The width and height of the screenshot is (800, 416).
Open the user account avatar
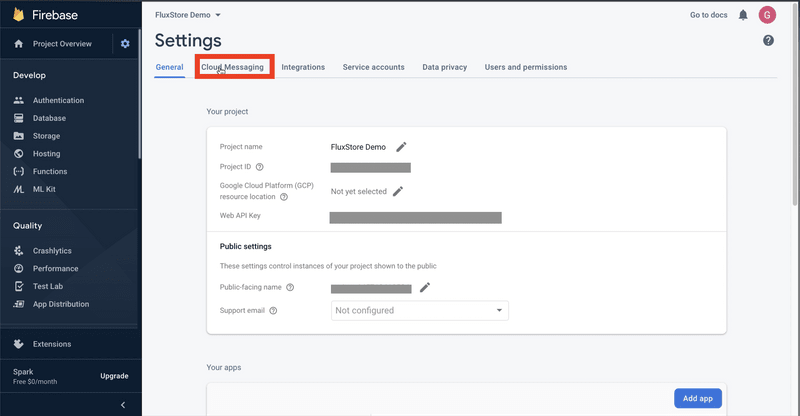click(767, 15)
